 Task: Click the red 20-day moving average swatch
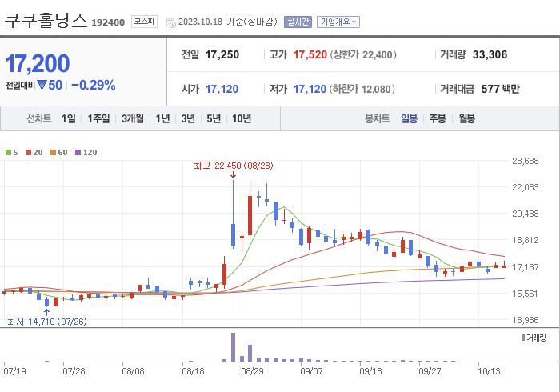coord(28,153)
